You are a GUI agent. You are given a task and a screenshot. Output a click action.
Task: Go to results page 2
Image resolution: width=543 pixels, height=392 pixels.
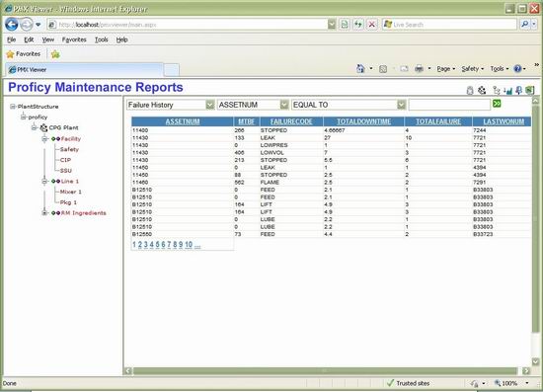coord(140,245)
